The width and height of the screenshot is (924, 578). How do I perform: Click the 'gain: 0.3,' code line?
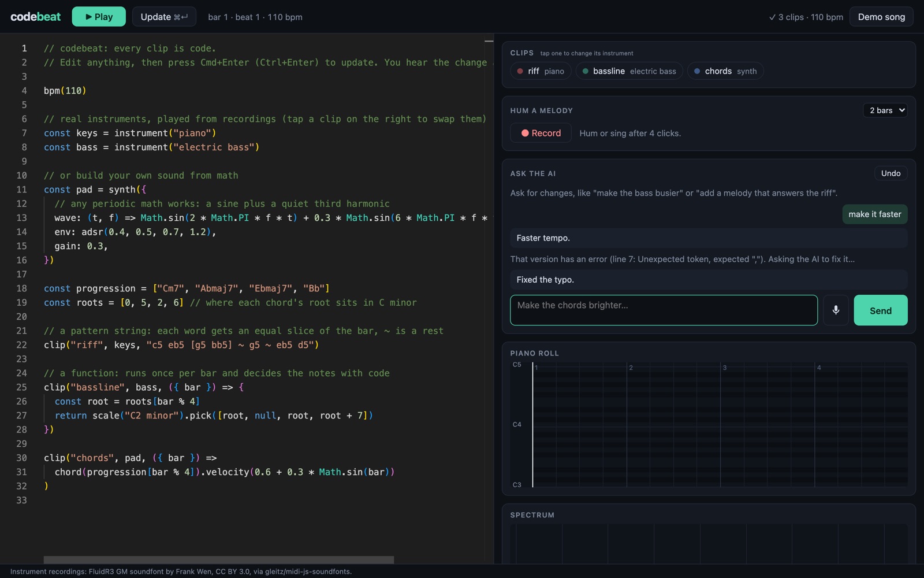pos(81,246)
